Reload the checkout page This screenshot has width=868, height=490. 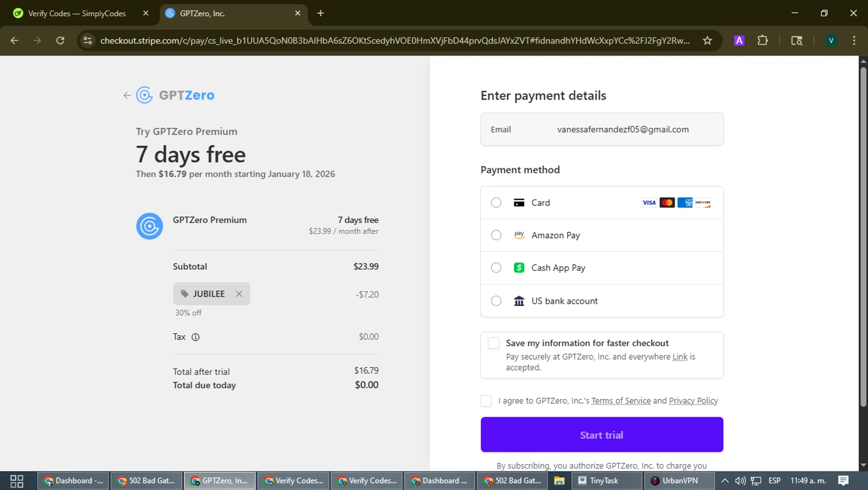pos(60,40)
